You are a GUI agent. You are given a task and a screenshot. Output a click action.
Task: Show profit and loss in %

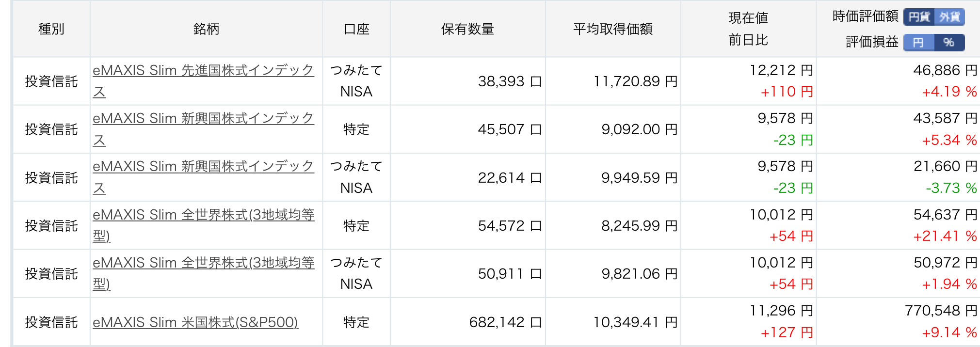(x=949, y=43)
